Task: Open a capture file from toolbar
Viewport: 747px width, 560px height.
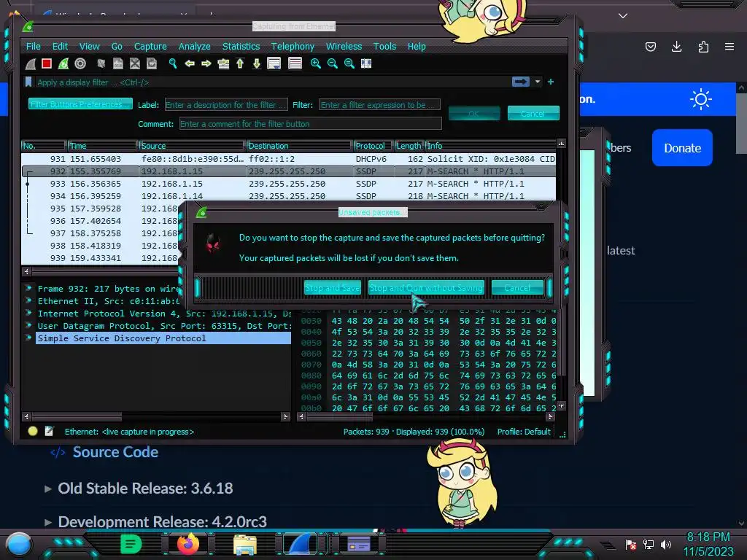Action: click(101, 64)
